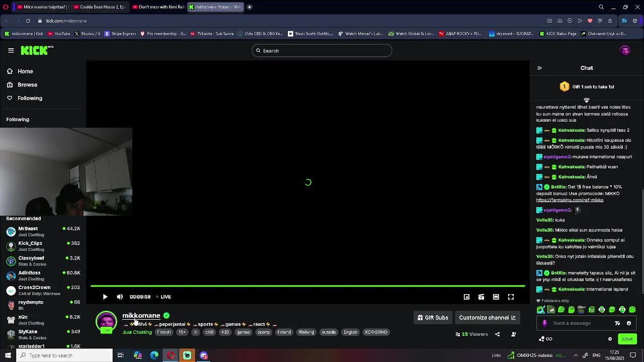Screen dimensions: 644x362
Task: Open AdinRoss recommended channel
Action: coord(43,276)
